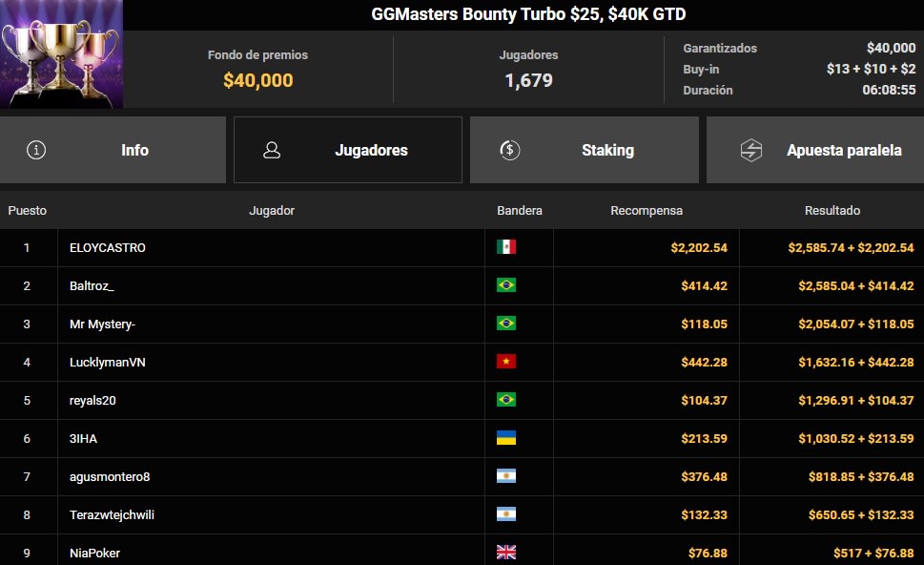This screenshot has height=565, width=924.
Task: Click the player name ELOYCASTRO
Action: click(105, 247)
